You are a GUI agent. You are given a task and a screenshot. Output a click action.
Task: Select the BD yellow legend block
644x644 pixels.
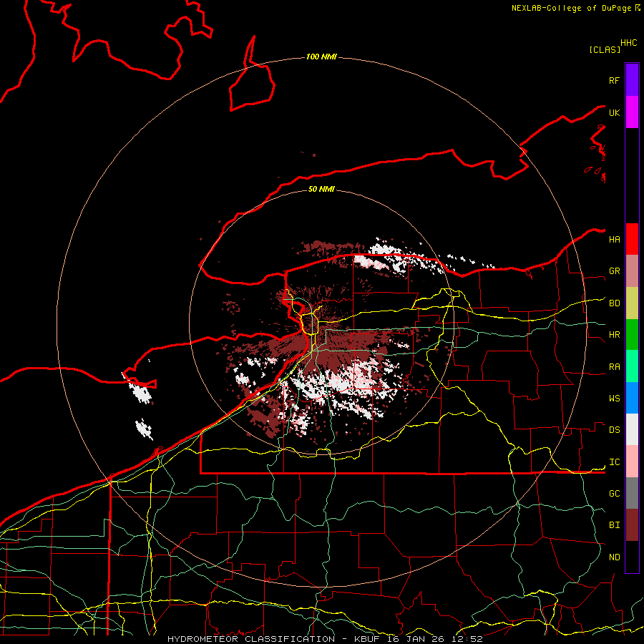(x=632, y=303)
